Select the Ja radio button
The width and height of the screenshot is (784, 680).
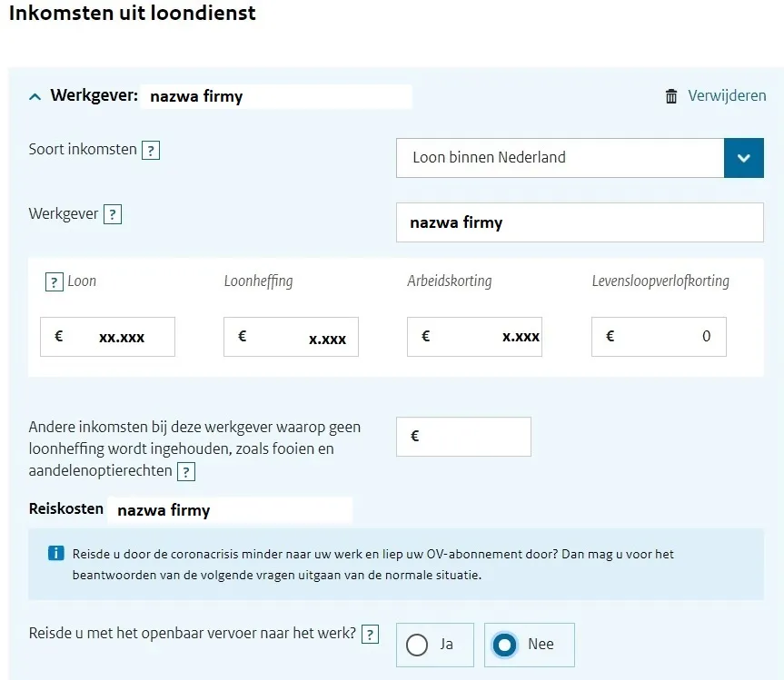418,645
